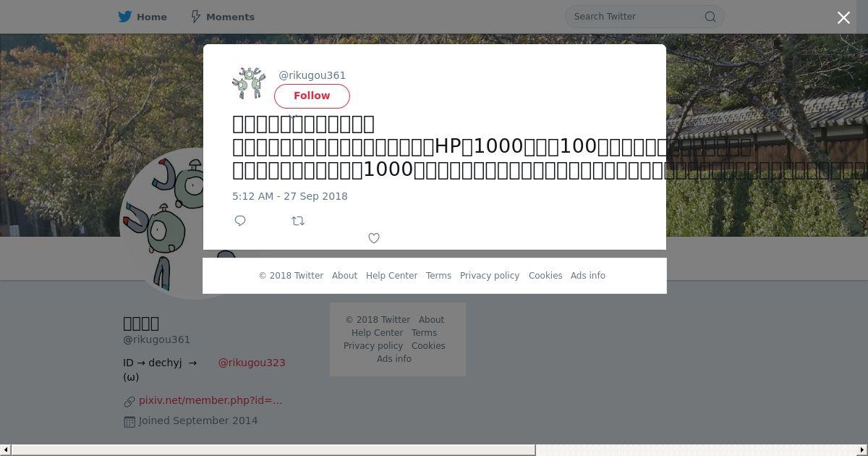Close the tweet overlay with X

pos(843,17)
